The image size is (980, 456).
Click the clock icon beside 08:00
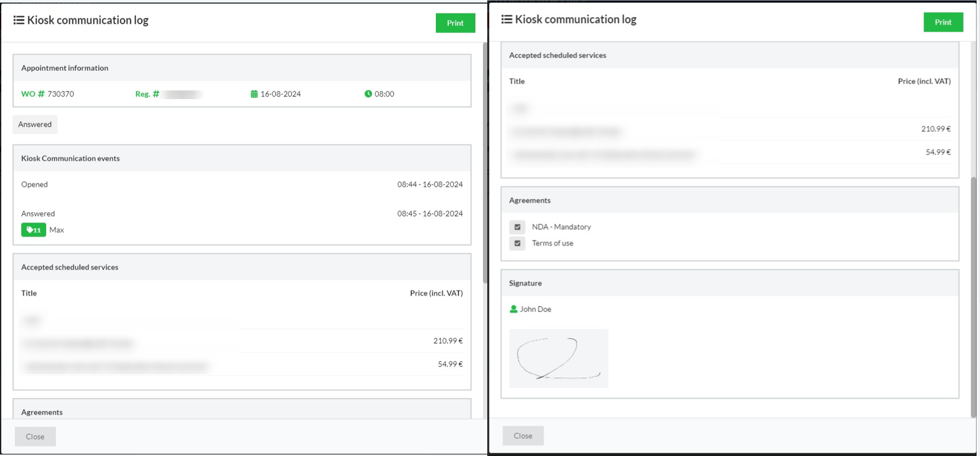(368, 94)
